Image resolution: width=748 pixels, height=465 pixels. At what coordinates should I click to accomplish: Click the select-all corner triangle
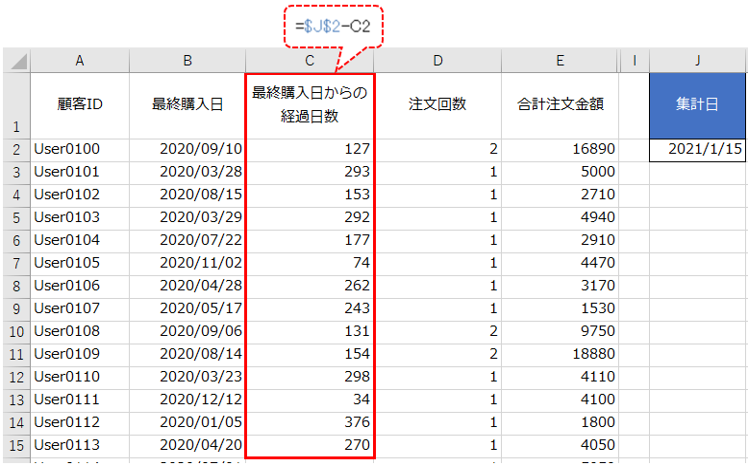[16, 61]
